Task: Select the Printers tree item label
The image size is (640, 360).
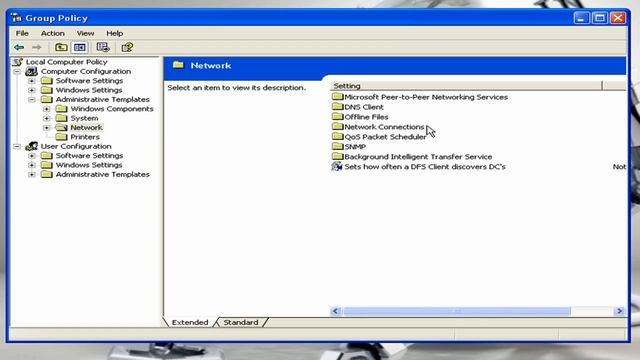Action: tap(85, 137)
